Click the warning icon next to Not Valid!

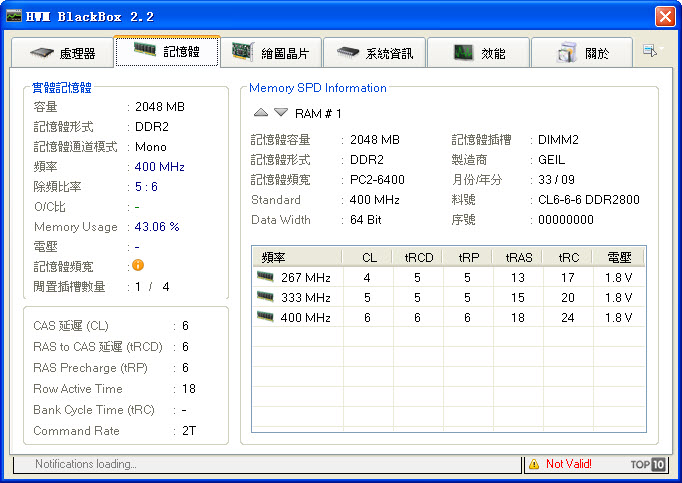coord(534,464)
